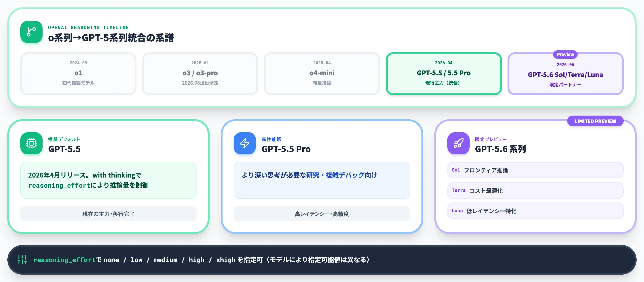
Task: Click the reasoning_effort text in footer bar
Action: [x=65, y=260]
